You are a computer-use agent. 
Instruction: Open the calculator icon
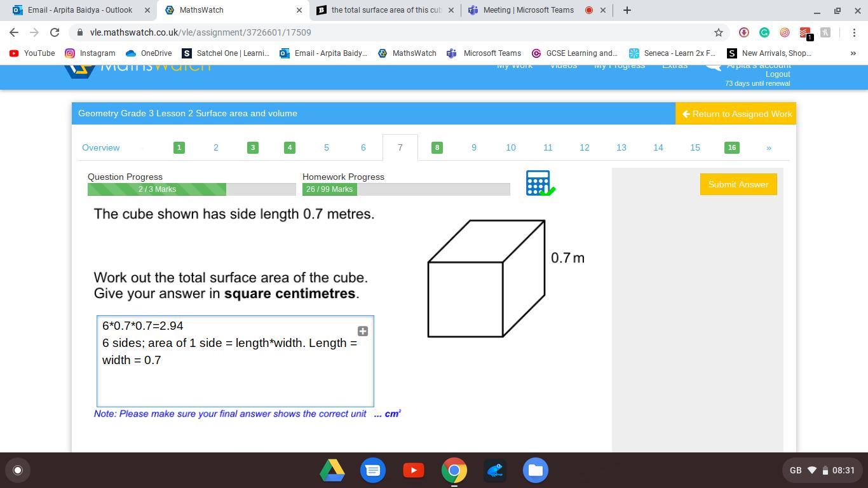click(539, 183)
